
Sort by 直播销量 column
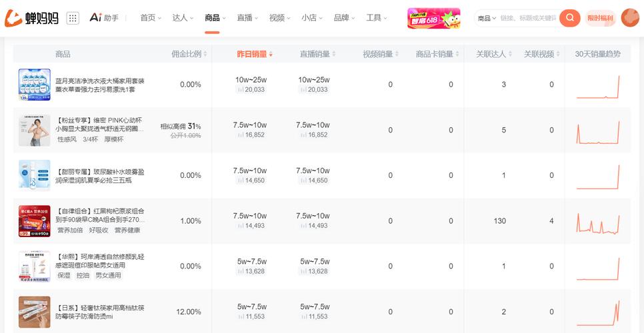[x=313, y=54]
